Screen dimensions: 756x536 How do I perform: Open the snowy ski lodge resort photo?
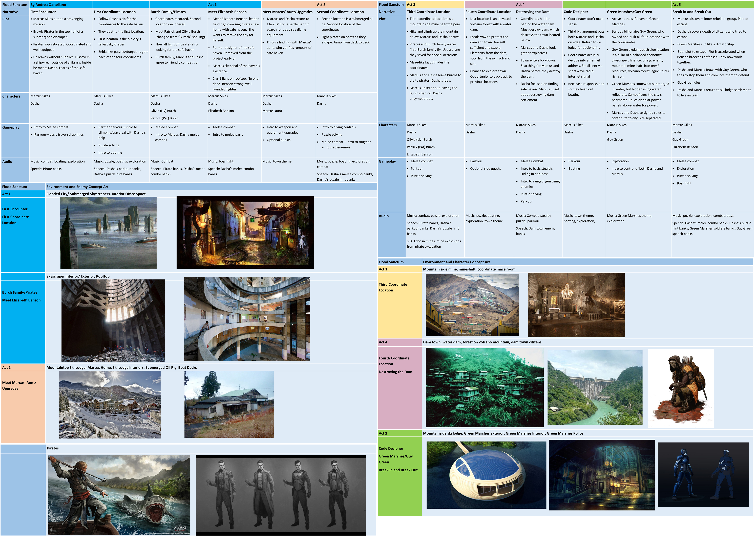click(x=110, y=404)
